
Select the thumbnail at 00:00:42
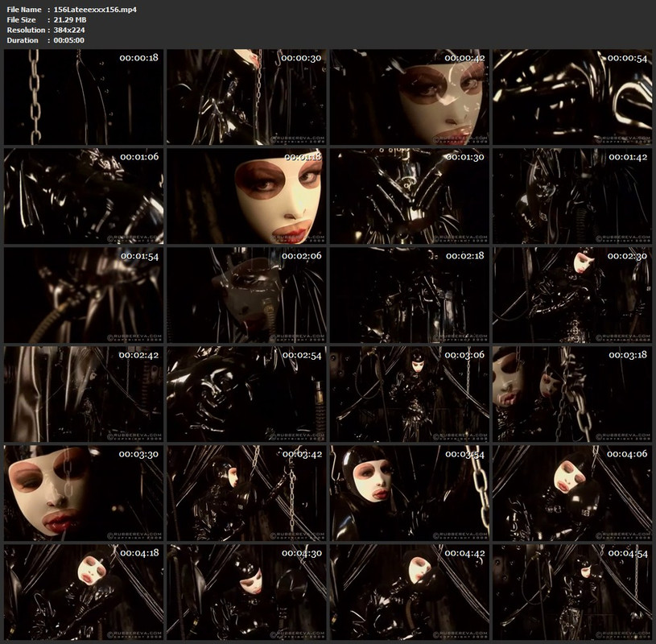tap(410, 97)
